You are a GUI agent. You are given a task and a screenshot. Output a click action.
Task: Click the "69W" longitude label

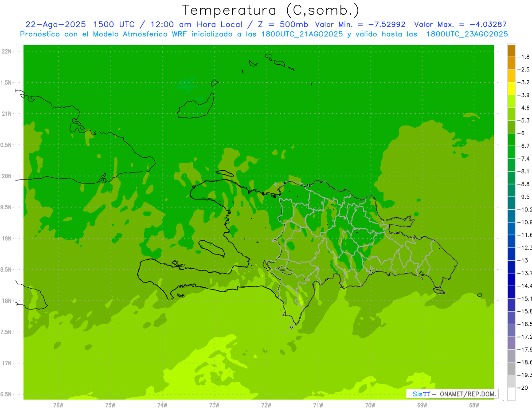[422, 405]
